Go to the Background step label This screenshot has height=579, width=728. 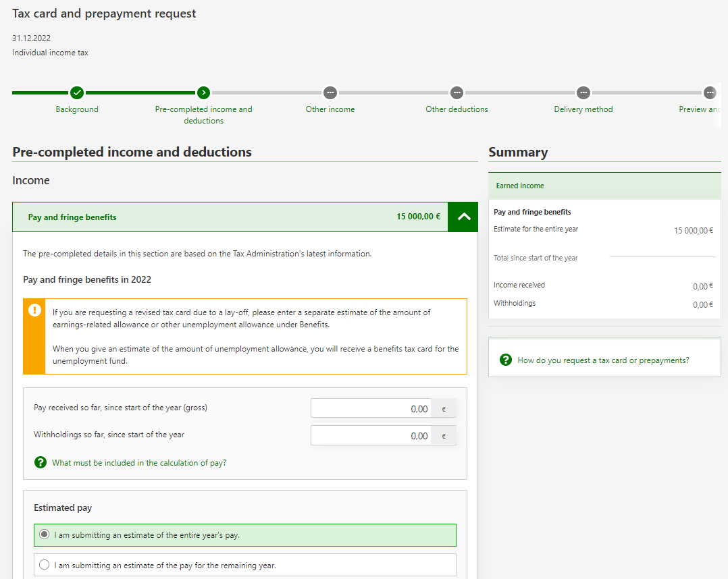[77, 109]
